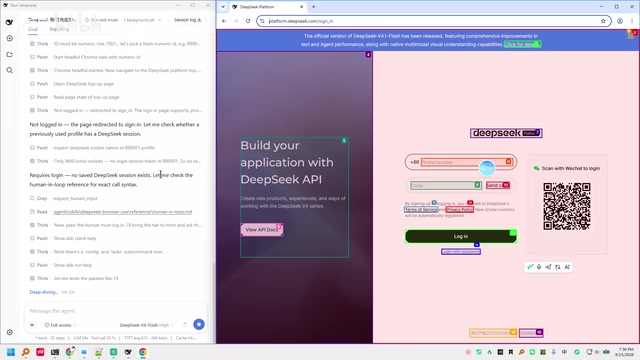Open DeepSeek V4 Flash model dropdown
The width and height of the screenshot is (640, 360).
(x=147, y=325)
